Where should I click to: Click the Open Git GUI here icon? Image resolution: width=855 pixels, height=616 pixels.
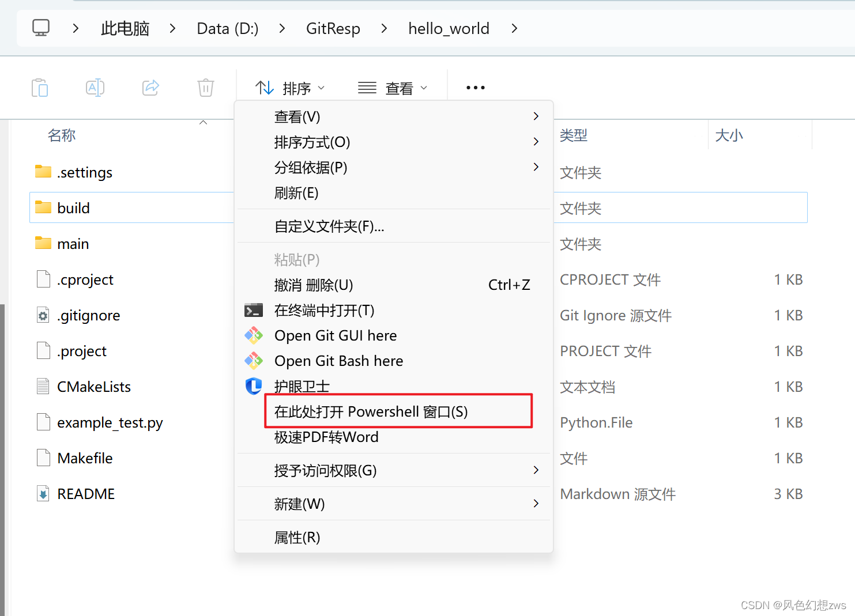(254, 335)
